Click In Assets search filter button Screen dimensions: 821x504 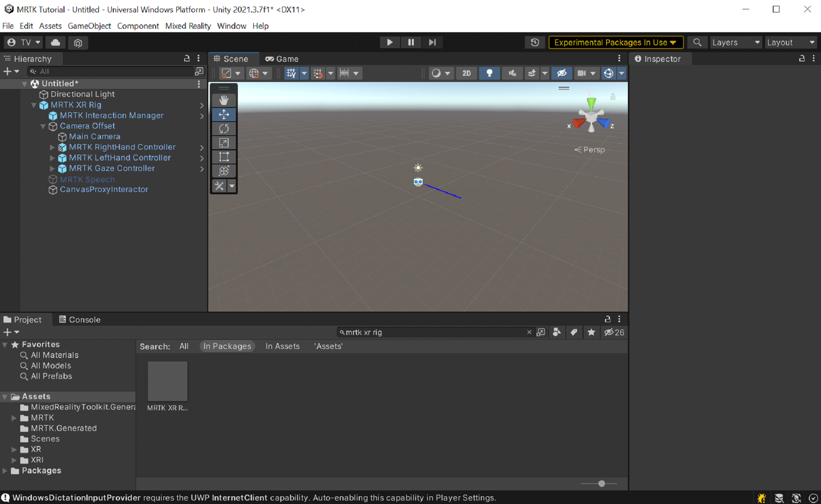click(x=282, y=346)
